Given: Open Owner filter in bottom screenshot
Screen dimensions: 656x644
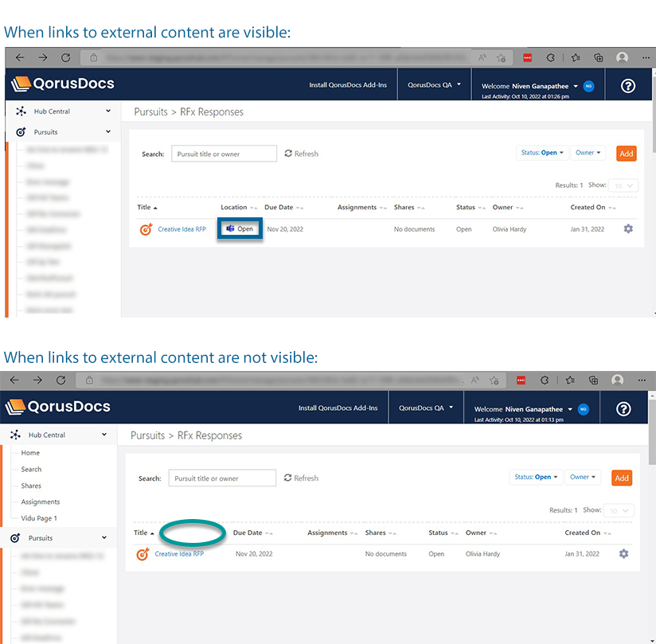Looking at the screenshot, I should (583, 477).
